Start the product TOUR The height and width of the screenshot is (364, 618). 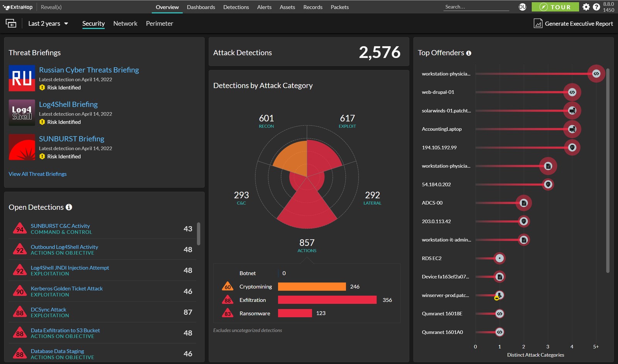coord(555,7)
